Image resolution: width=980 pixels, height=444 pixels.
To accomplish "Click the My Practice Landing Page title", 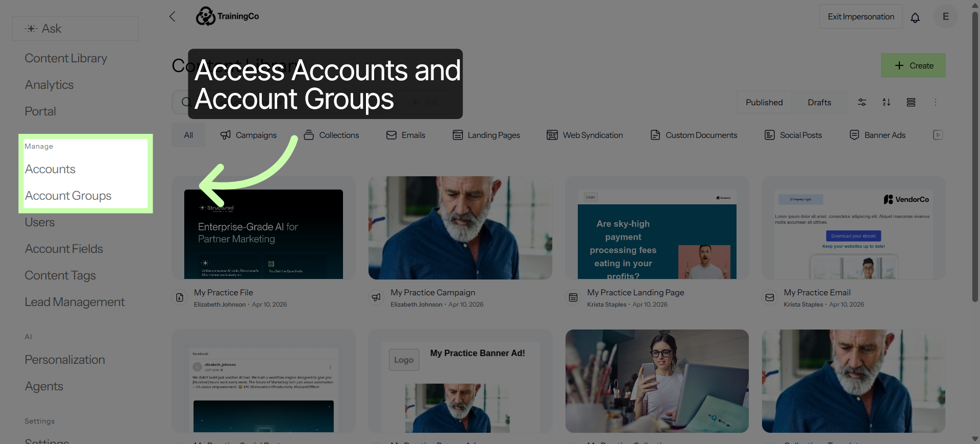I will (x=635, y=292).
